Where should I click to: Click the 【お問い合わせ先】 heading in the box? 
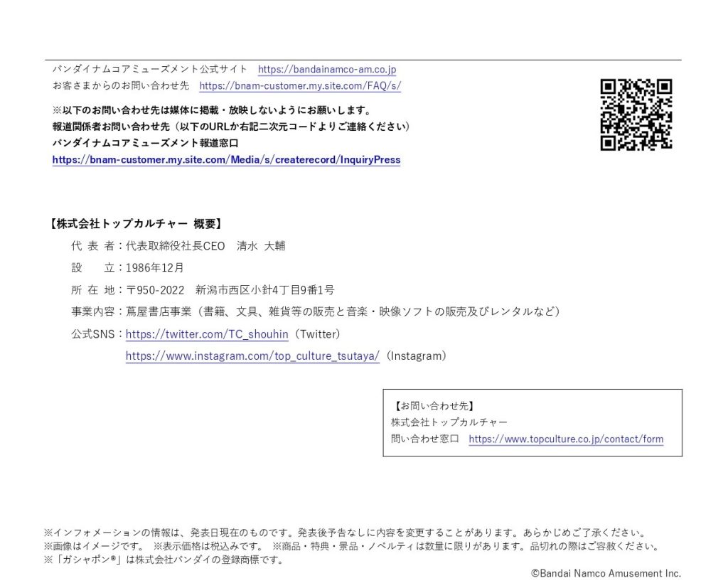pos(434,406)
